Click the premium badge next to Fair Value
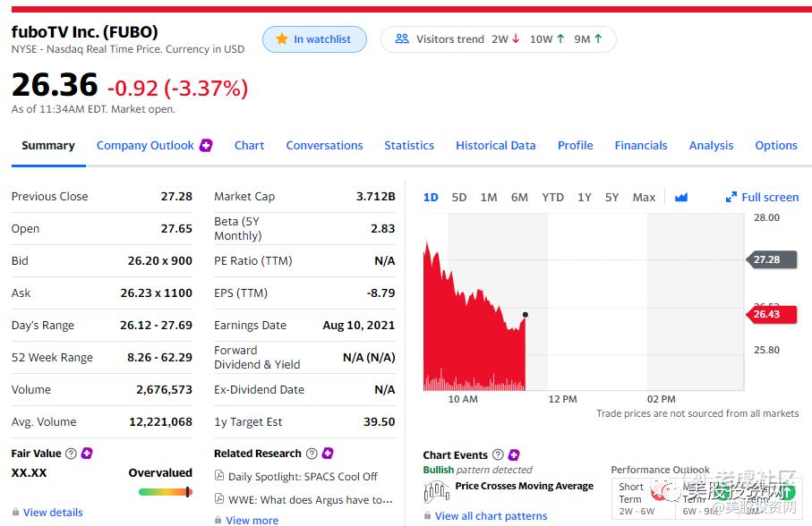 pos(87,453)
